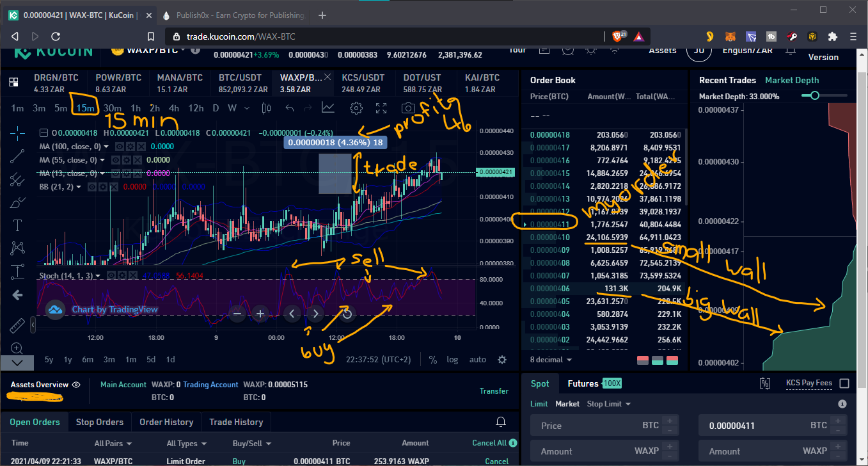
Task: Toggle auto scale on chart
Action: pyautogui.click(x=478, y=360)
